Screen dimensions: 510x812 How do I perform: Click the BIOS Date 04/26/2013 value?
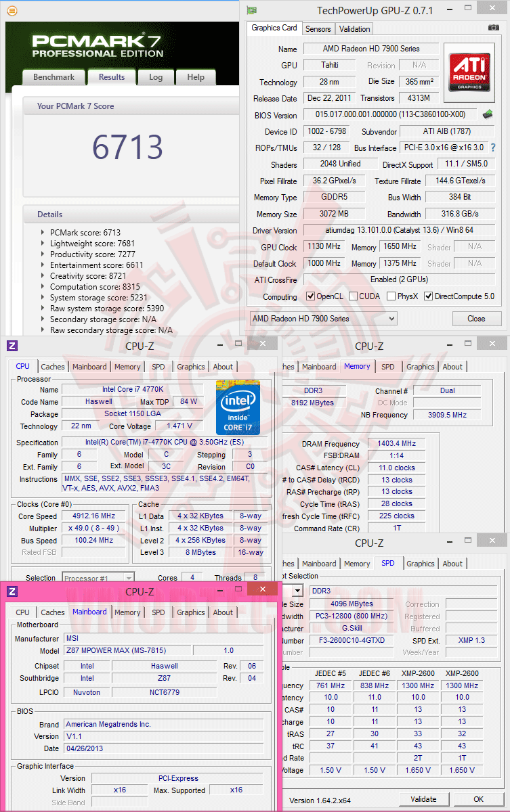163,748
